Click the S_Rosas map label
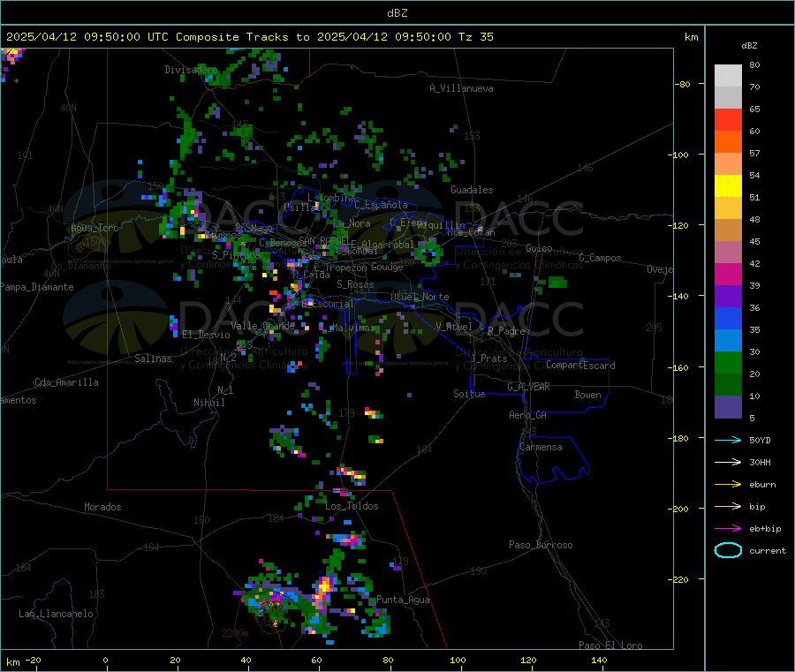The image size is (795, 672). (355, 285)
